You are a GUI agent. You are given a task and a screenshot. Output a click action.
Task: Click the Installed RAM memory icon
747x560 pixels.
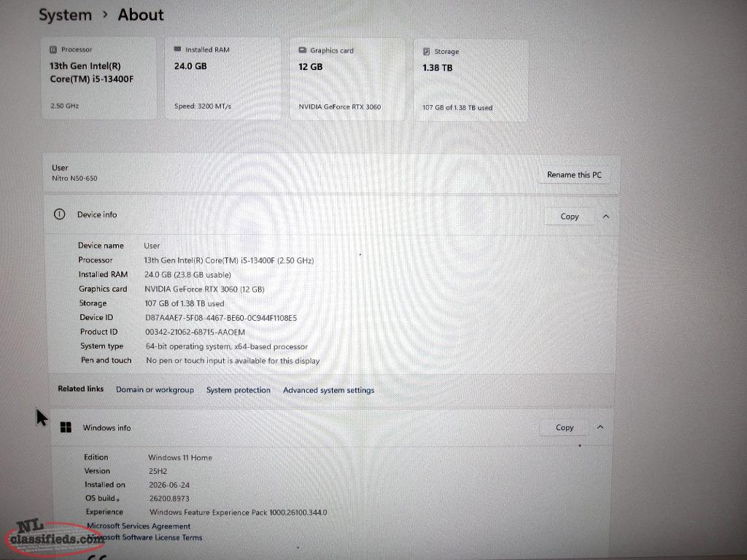(178, 49)
